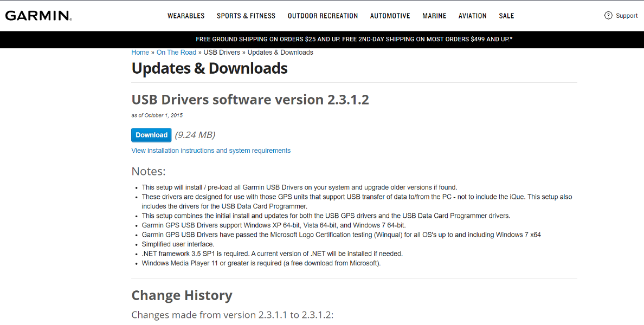Click the USB Drivers software version 2.3.1.2 heading

pos(250,100)
